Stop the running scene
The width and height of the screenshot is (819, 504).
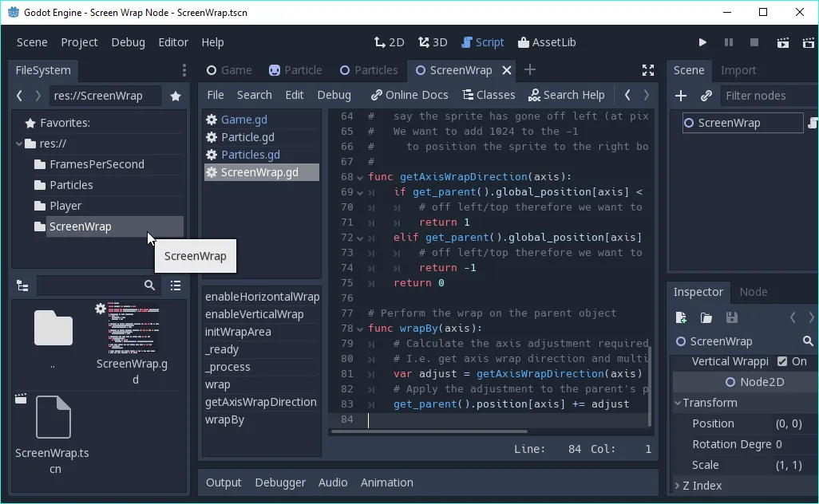[754, 43]
